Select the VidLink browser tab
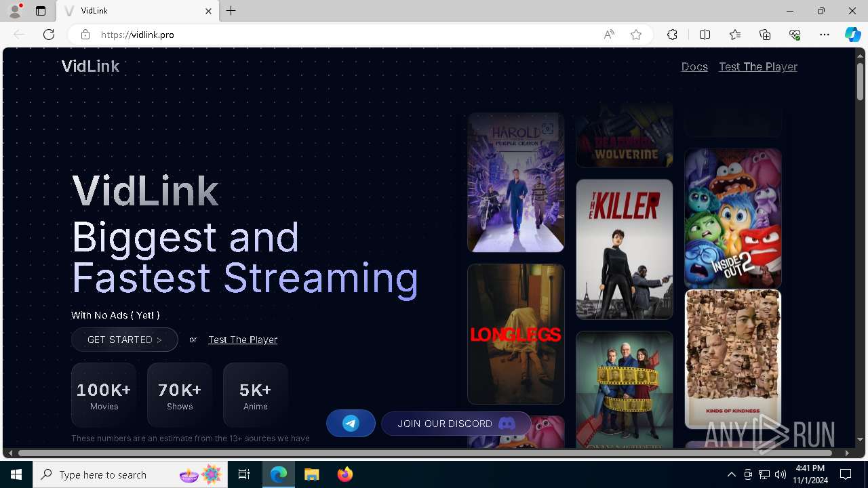 click(138, 11)
